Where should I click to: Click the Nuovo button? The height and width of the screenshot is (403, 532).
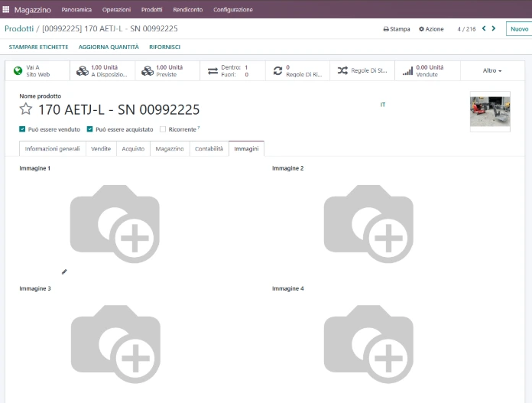(x=519, y=29)
